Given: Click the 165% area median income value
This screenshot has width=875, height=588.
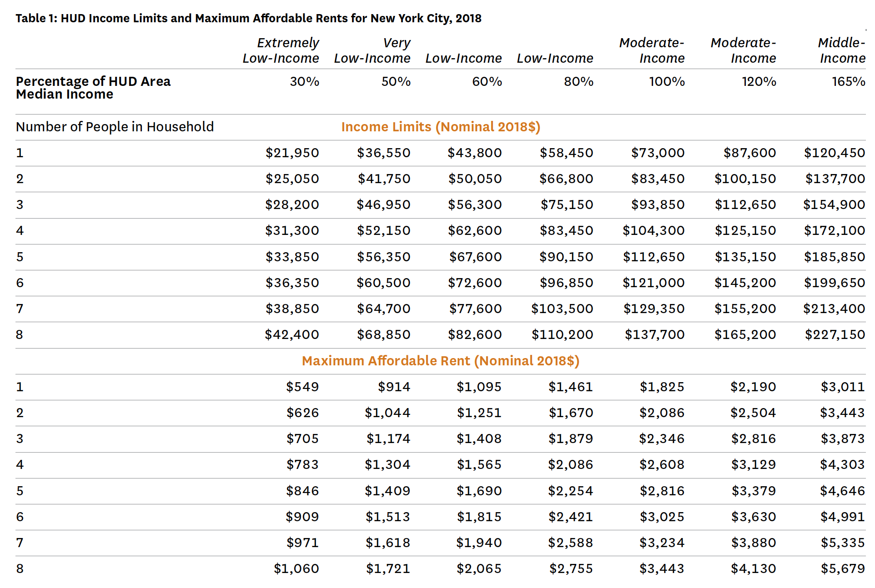Looking at the screenshot, I should (848, 82).
